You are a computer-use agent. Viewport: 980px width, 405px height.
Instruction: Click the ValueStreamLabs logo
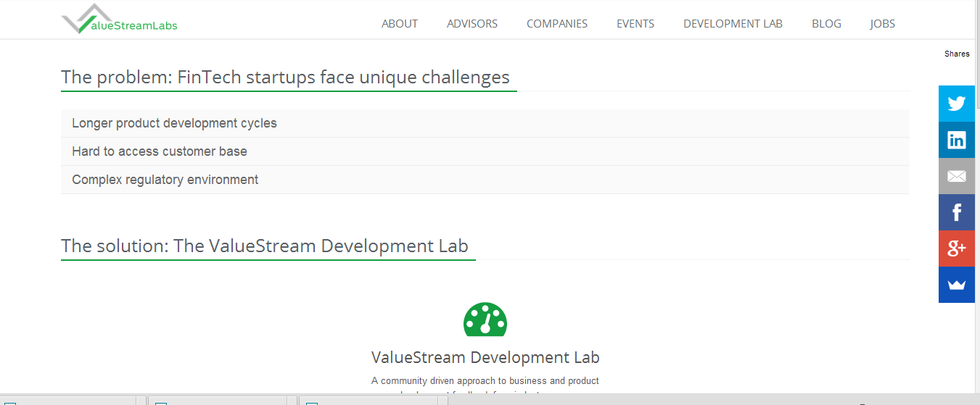click(x=120, y=20)
